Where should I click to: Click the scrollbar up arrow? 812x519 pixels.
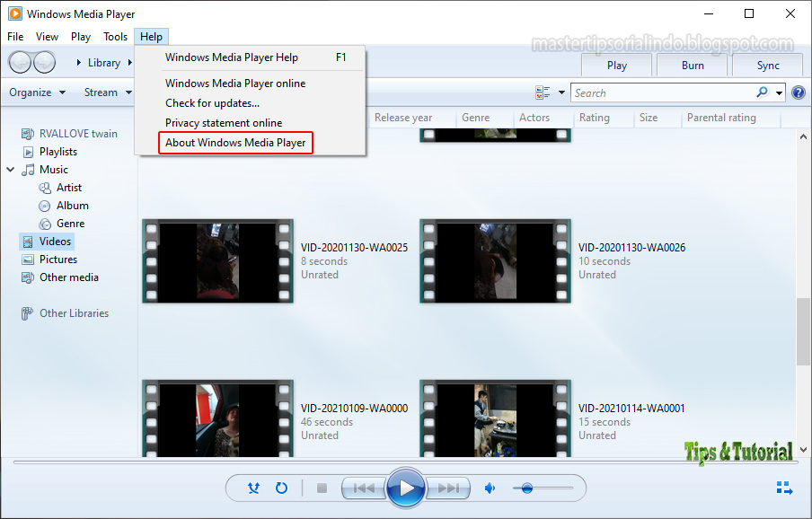click(803, 136)
